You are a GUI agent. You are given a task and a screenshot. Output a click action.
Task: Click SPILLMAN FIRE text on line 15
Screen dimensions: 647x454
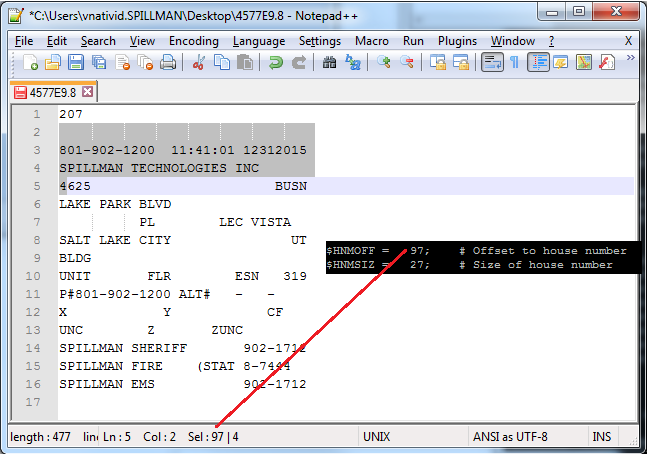pos(111,367)
